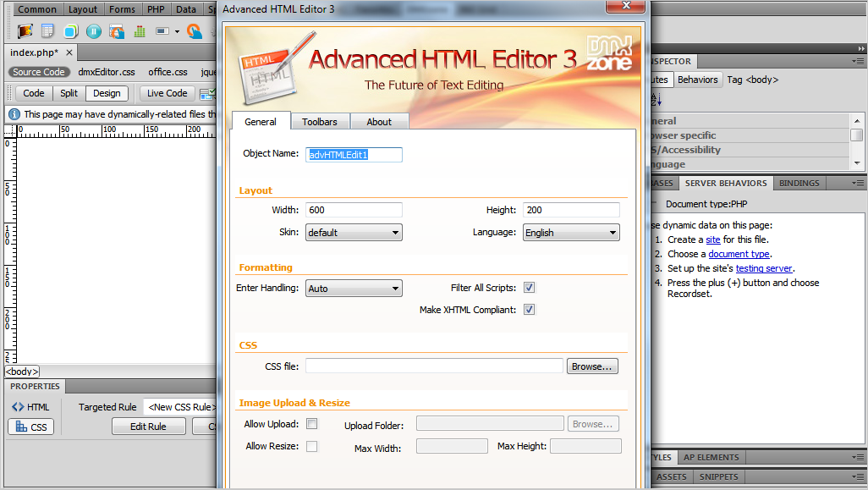Click the form-with-pointing-hand icon in Insert toolbar
The image size is (868, 490).
116,31
